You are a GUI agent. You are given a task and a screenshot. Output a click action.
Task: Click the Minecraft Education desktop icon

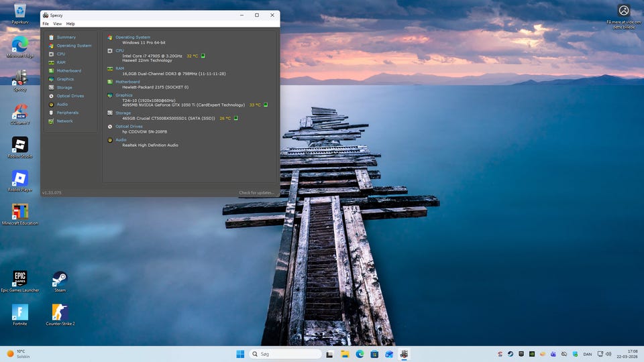[x=20, y=212]
